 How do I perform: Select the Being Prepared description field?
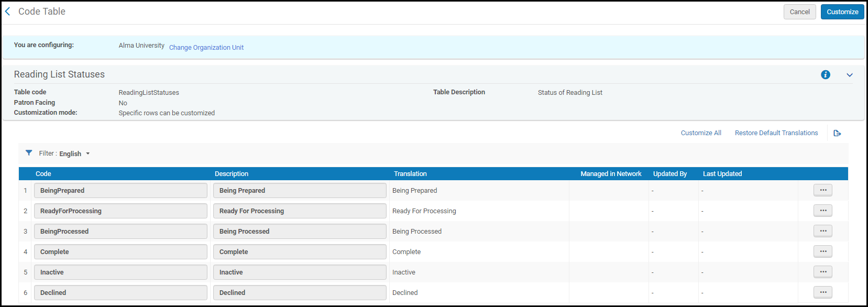pyautogui.click(x=300, y=191)
